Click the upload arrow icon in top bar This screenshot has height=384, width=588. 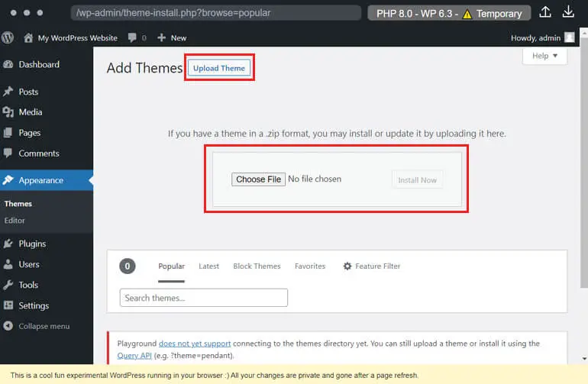click(545, 12)
